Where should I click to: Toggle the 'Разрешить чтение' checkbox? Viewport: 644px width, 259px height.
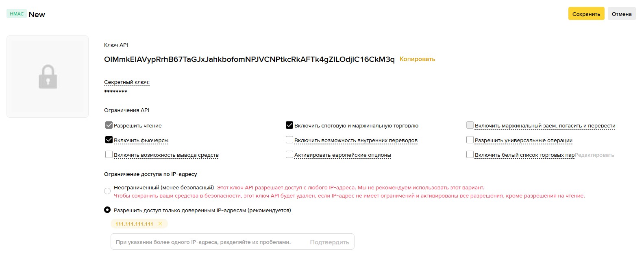109,125
